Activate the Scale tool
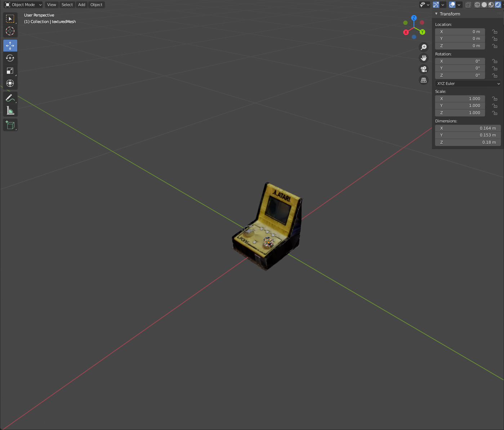The width and height of the screenshot is (504, 430). point(10,71)
